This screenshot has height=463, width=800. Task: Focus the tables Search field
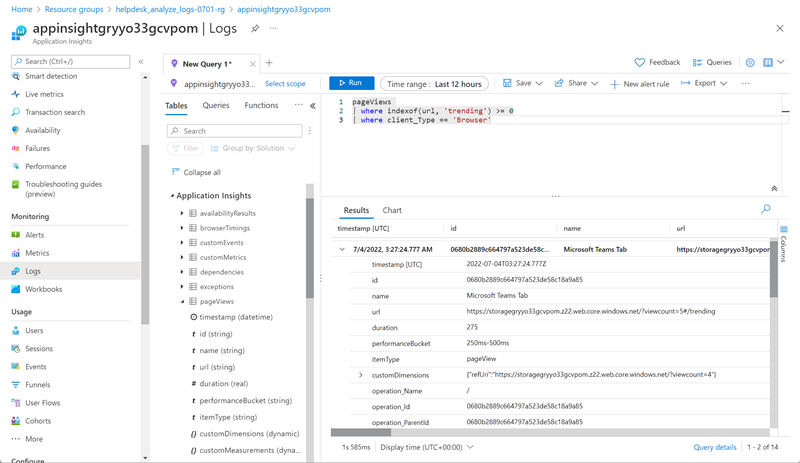(x=234, y=131)
